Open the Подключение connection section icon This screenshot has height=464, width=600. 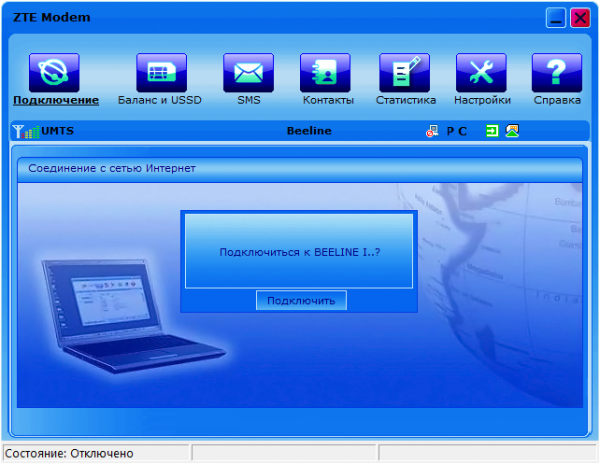coord(54,73)
